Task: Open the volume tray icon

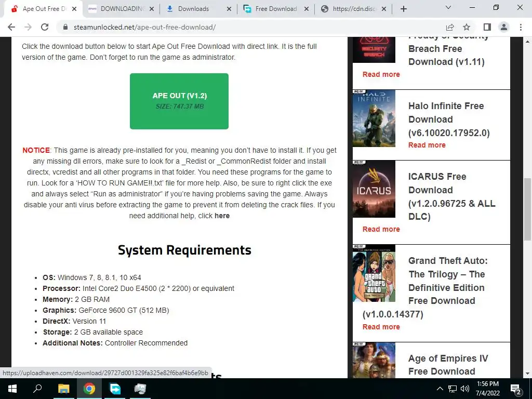Action: [465, 389]
